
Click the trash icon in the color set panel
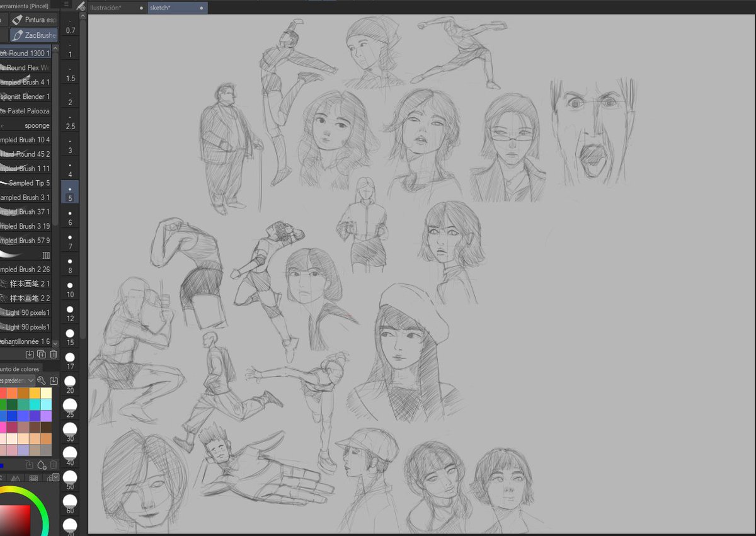click(54, 464)
